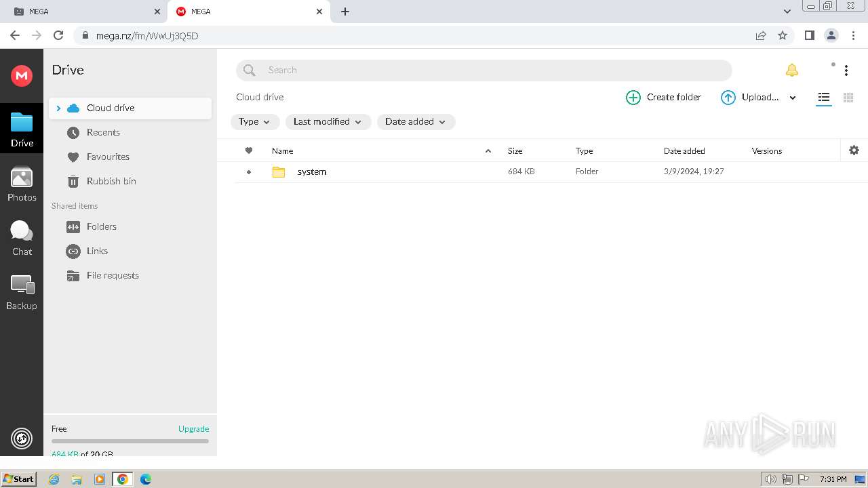Screen dimensions: 868x488
Task: Open Chrome three-dot menu
Action: point(852,35)
